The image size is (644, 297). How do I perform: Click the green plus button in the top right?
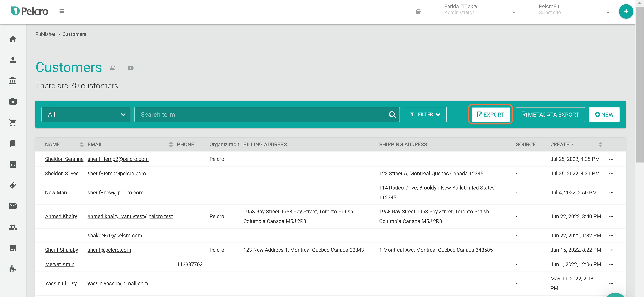(626, 11)
